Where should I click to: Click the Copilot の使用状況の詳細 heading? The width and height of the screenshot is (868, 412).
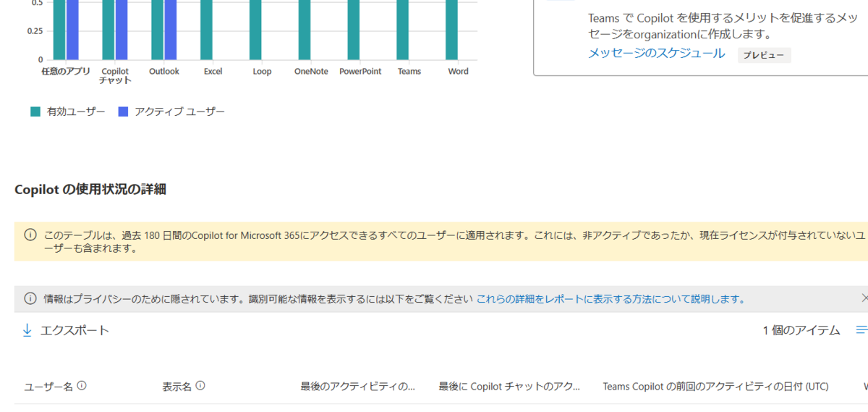pyautogui.click(x=90, y=190)
